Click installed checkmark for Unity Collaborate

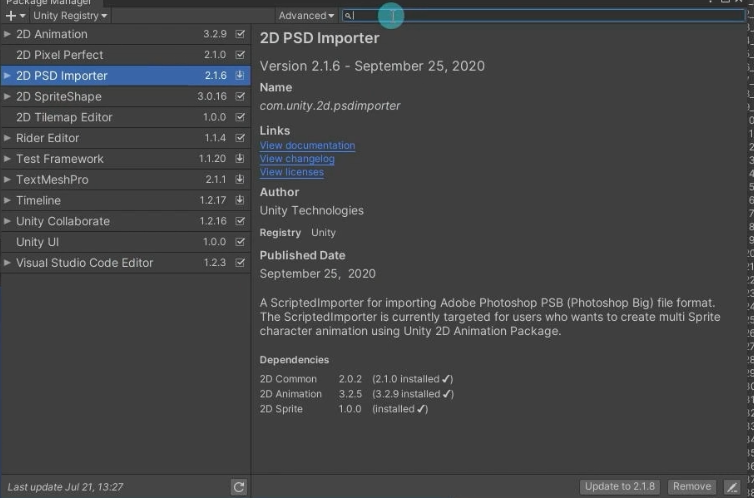tap(240, 221)
